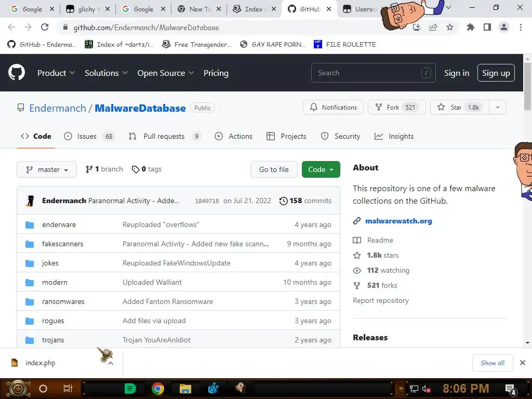The width and height of the screenshot is (532, 399).
Task: Open the enderware folder
Action: point(59,224)
